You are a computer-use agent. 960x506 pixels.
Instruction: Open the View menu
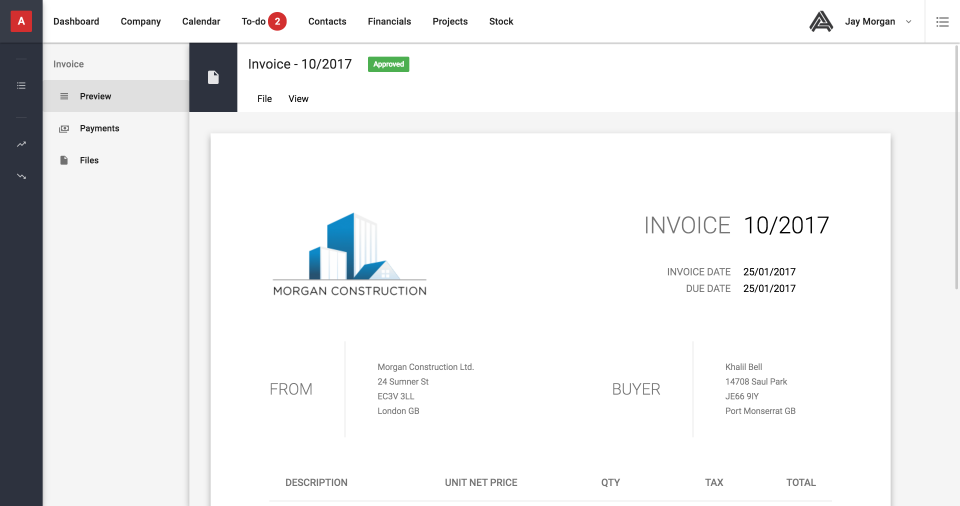pyautogui.click(x=298, y=99)
